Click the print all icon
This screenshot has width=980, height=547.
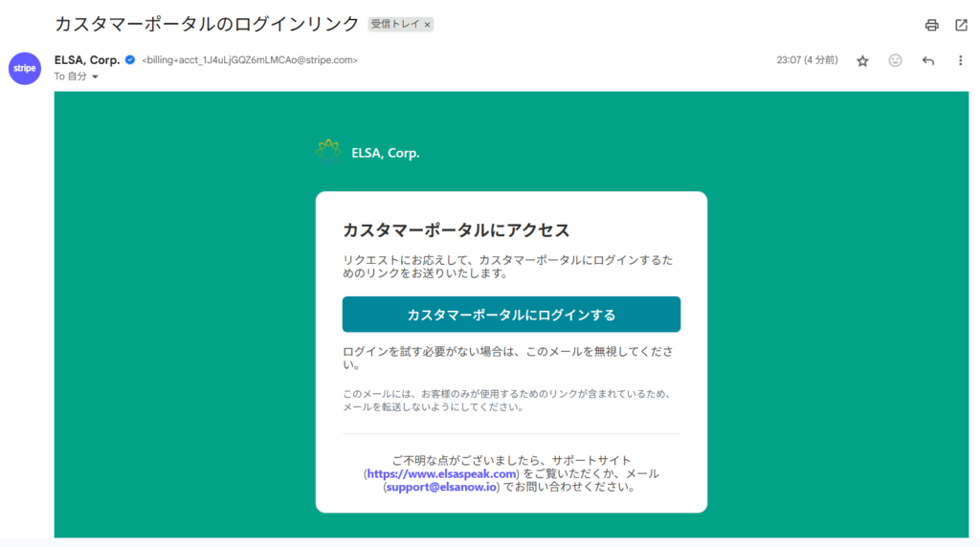click(x=931, y=25)
